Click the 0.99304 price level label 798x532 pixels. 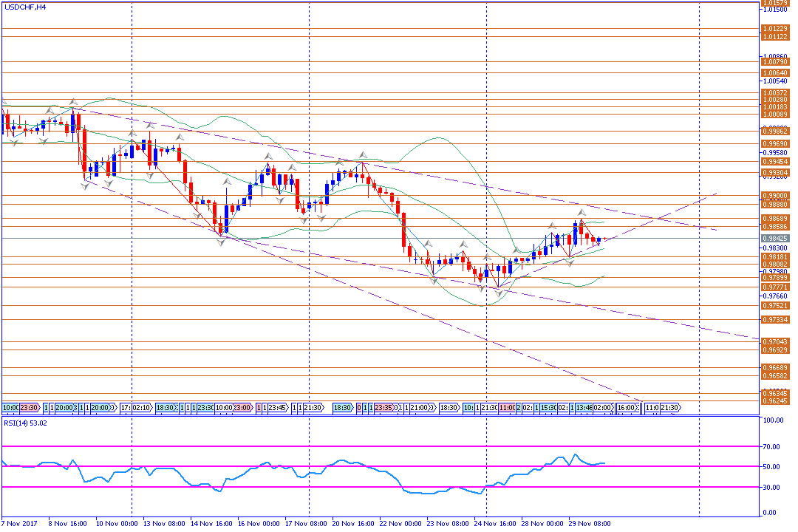coord(775,173)
